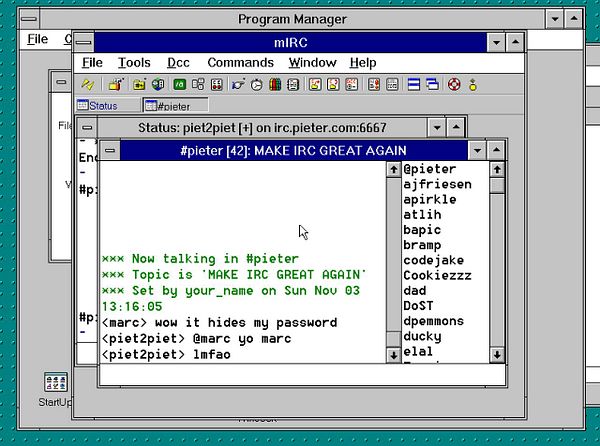Click the red lifebuoy Help icon
Image resolution: width=600 pixels, height=446 pixels.
click(x=454, y=85)
